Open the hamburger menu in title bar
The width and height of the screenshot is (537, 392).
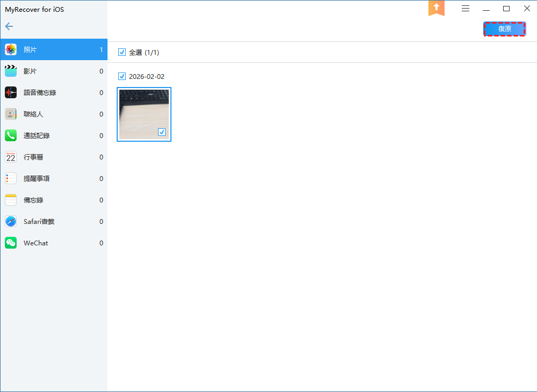pos(466,9)
